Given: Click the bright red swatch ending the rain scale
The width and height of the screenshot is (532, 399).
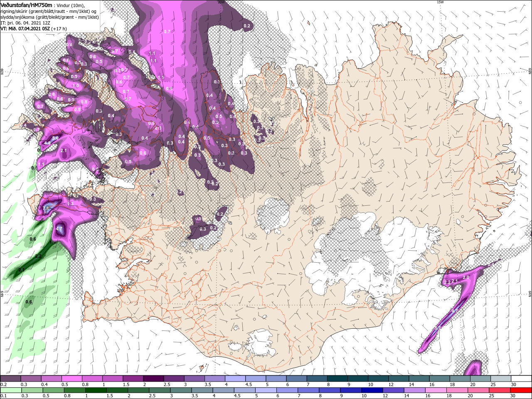Looking at the screenshot, I should (x=522, y=390).
